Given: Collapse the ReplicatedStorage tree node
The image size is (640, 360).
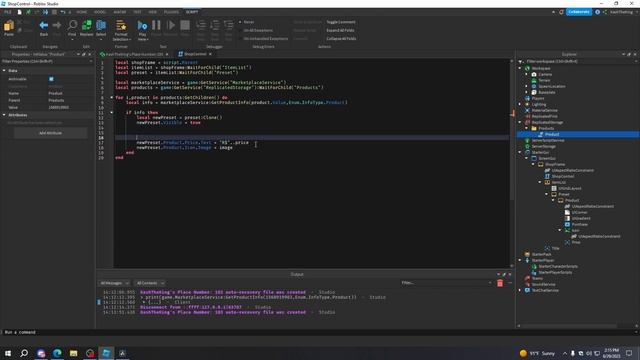Looking at the screenshot, I should [520, 122].
